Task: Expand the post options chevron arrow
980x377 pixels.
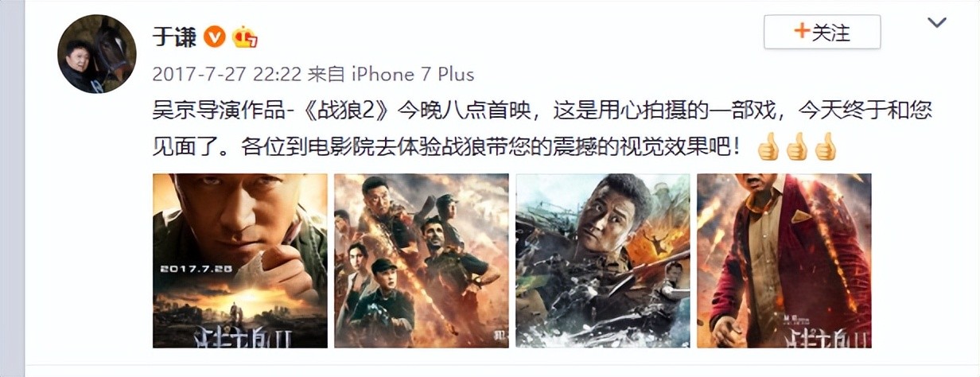Action: 938,24
